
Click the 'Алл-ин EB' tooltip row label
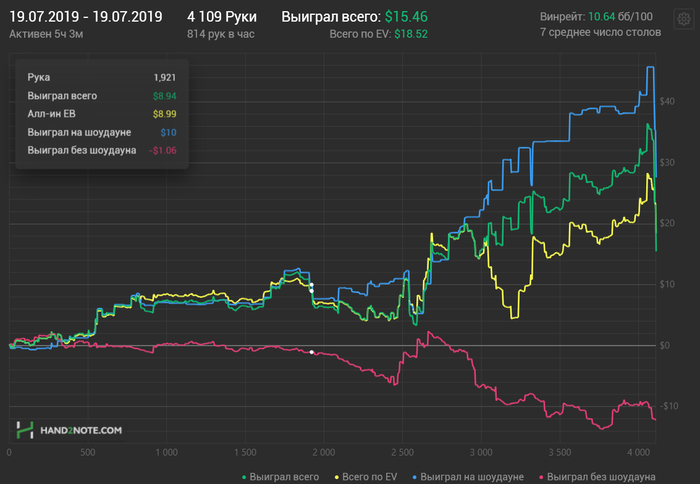(x=51, y=114)
